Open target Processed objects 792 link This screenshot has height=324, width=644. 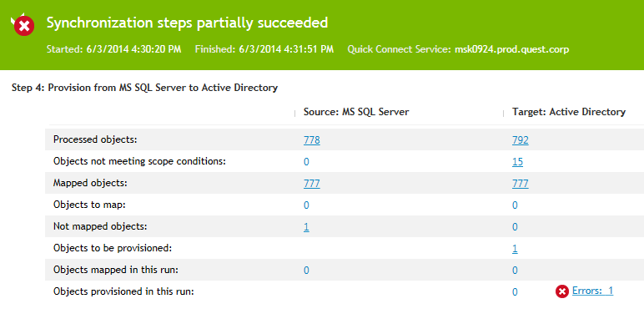pos(521,140)
